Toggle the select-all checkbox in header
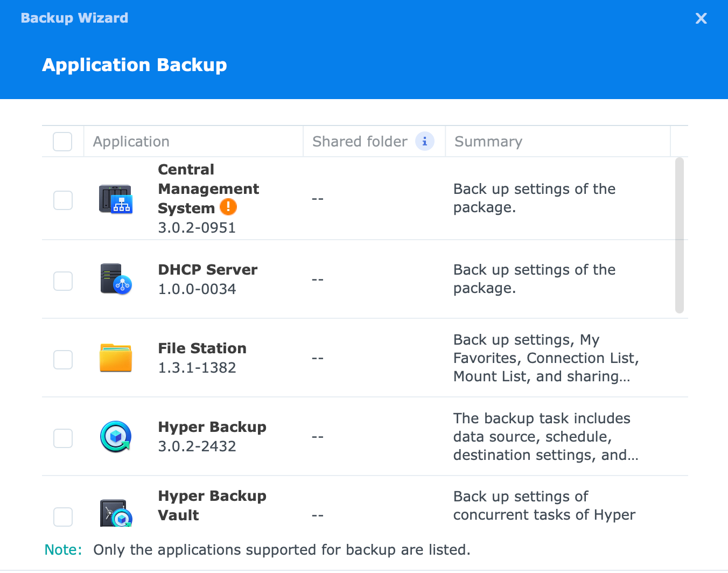This screenshot has width=728, height=573. (62, 142)
